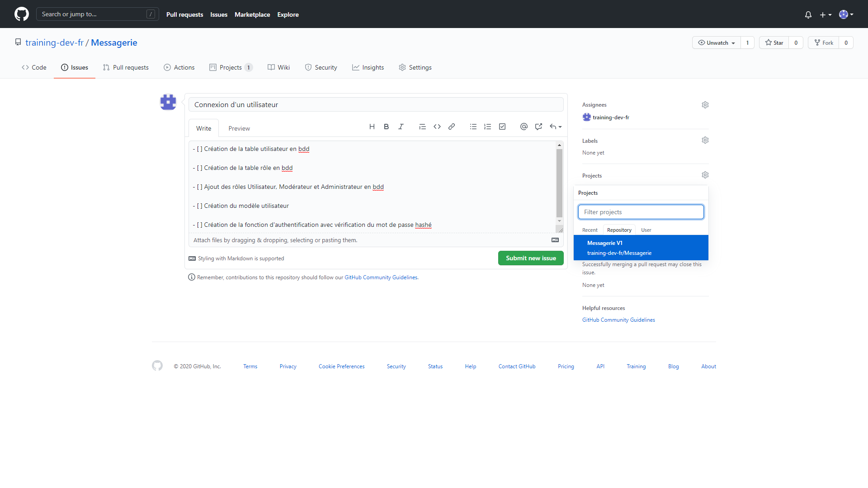This screenshot has height=488, width=868.
Task: Focus the header search box
Action: [97, 14]
